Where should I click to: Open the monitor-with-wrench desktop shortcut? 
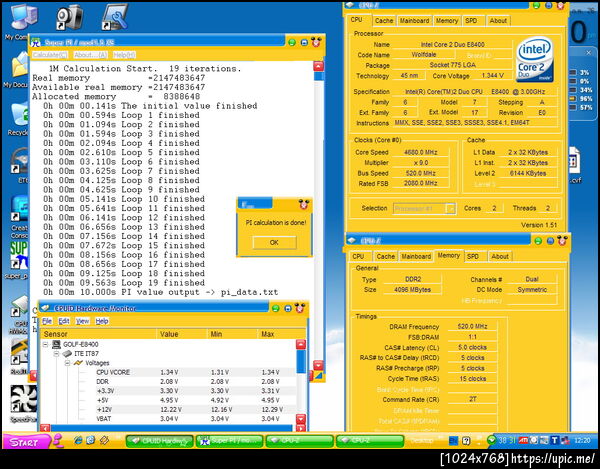click(114, 16)
